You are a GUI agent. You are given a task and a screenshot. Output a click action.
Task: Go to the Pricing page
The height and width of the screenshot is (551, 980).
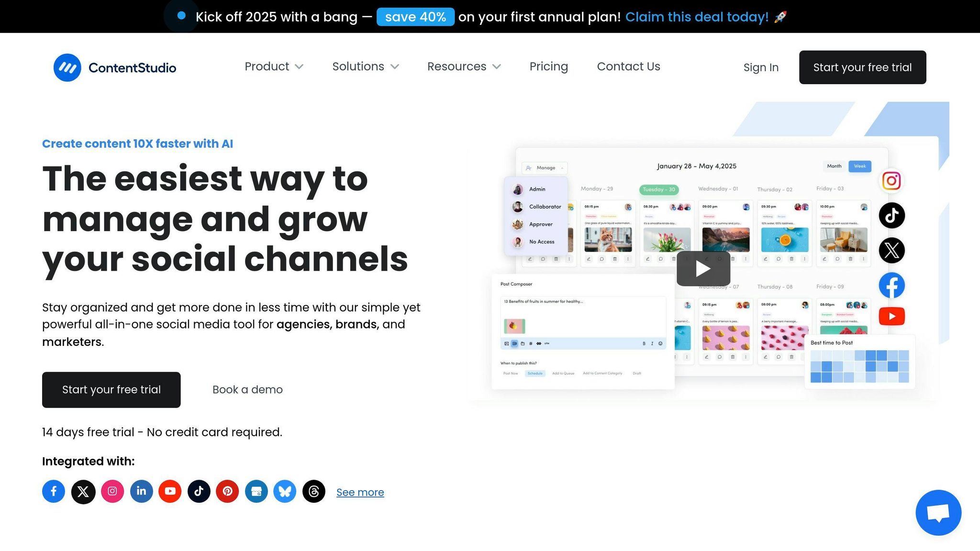tap(548, 66)
